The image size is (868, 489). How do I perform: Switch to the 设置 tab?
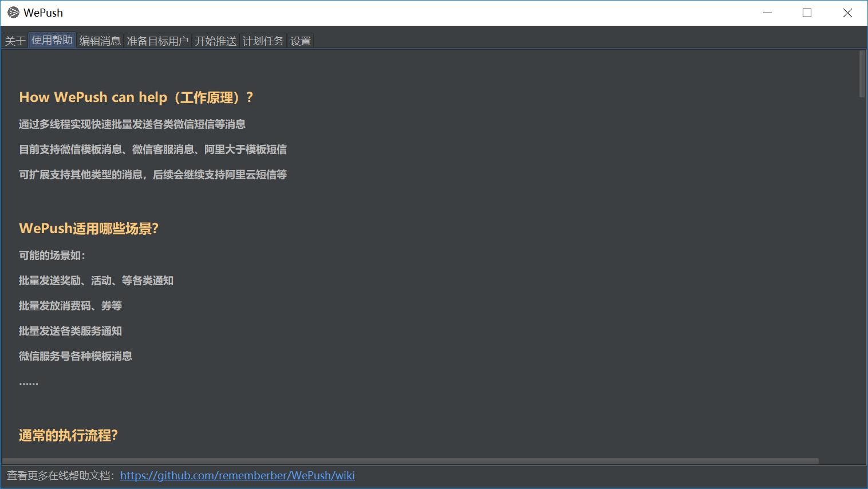pos(301,41)
